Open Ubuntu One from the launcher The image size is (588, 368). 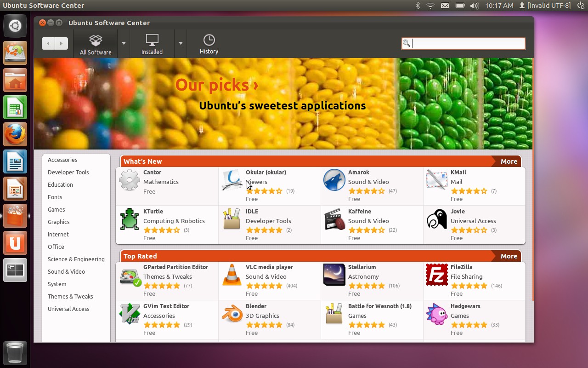coord(15,243)
